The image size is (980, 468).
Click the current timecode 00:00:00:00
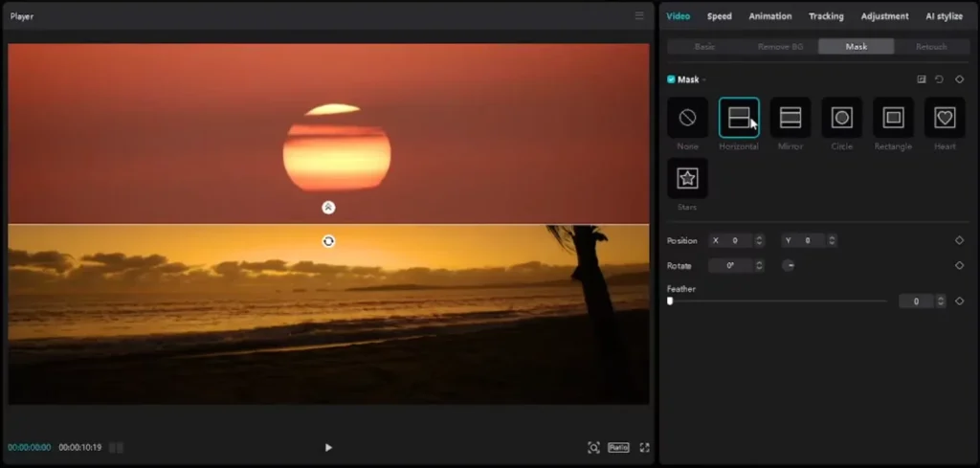coord(30,447)
